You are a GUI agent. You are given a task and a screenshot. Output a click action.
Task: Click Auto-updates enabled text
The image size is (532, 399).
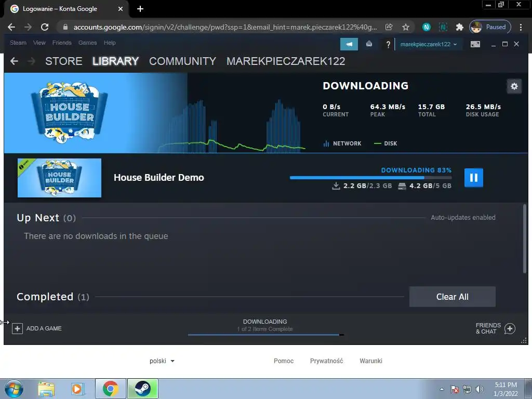point(463,218)
